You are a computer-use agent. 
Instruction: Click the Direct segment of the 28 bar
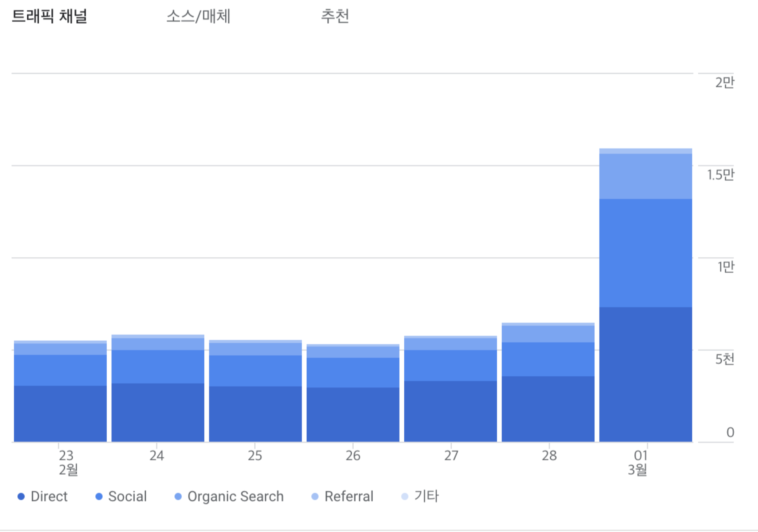548,409
